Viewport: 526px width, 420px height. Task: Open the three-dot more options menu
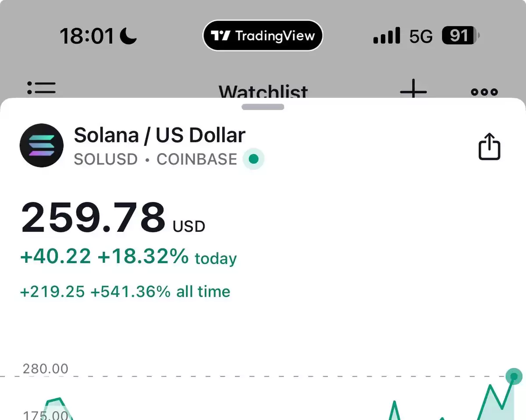484,92
